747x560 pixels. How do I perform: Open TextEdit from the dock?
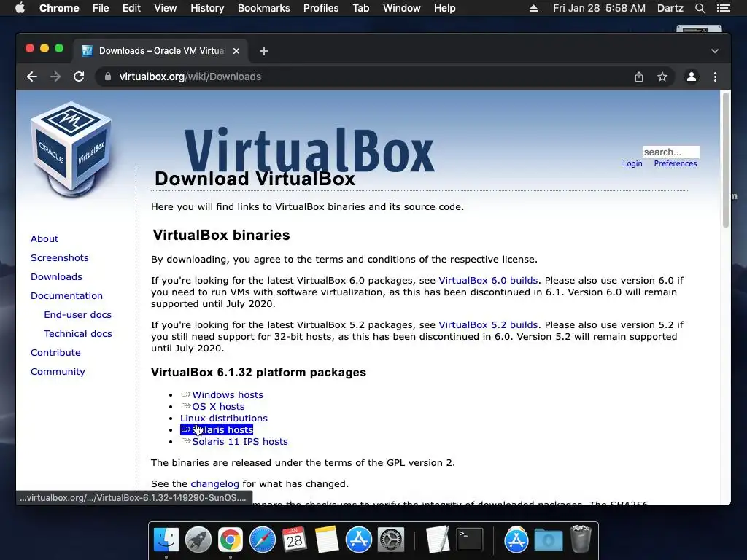[x=438, y=540]
